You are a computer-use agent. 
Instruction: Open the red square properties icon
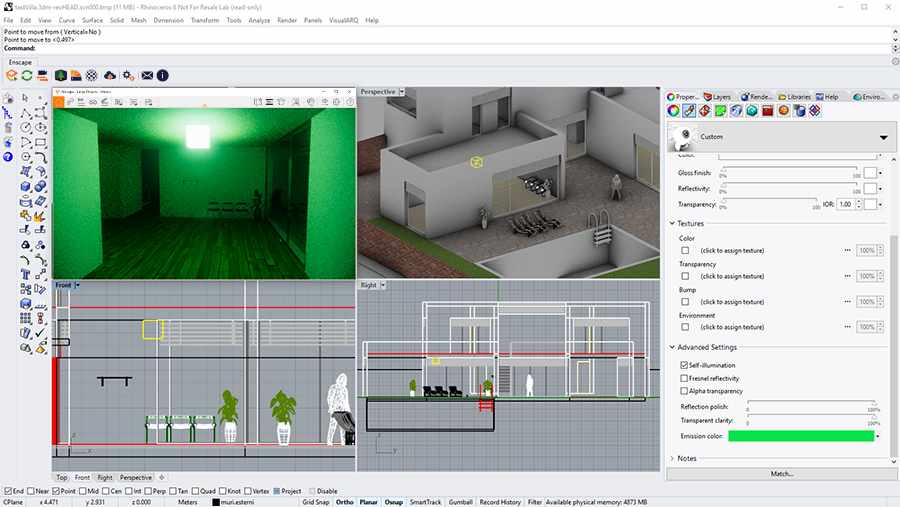[767, 111]
